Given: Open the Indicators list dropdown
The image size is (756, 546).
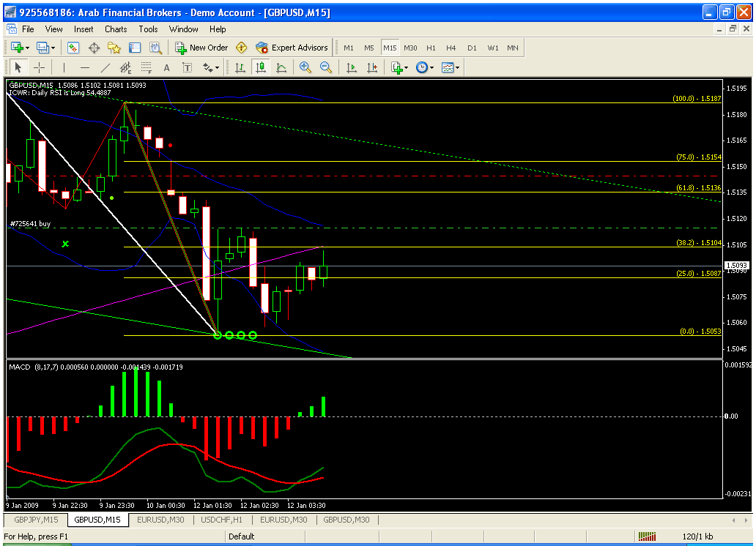Looking at the screenshot, I should click(x=407, y=67).
